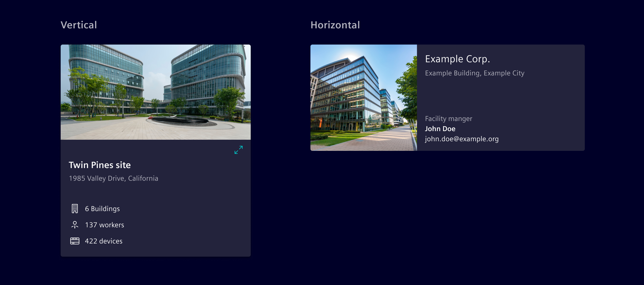Viewport: 644px width, 285px height.
Task: Select the Twin Pines site title
Action: (x=100, y=165)
